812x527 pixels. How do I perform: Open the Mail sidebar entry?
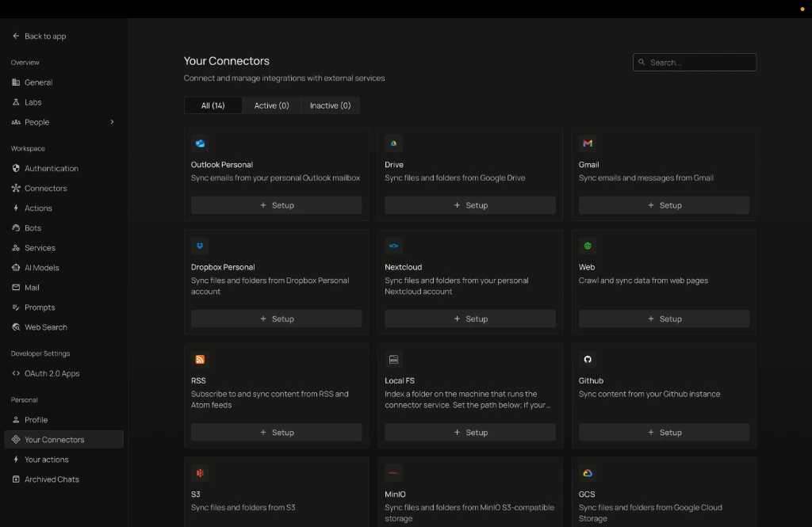(63, 288)
